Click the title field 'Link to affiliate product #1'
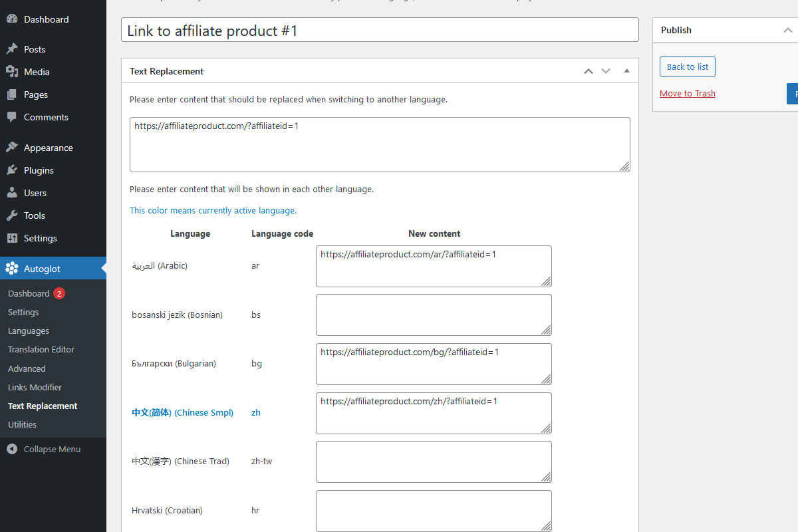 380,31
